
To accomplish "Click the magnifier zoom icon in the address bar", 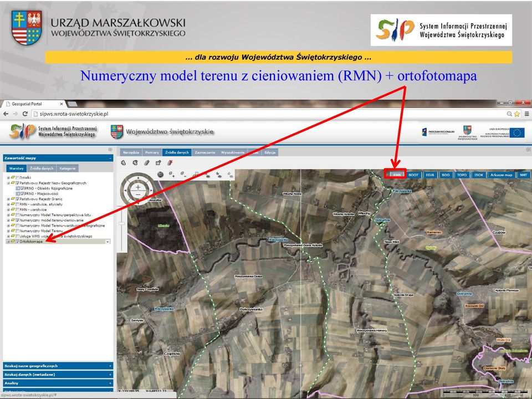I will click(510, 114).
